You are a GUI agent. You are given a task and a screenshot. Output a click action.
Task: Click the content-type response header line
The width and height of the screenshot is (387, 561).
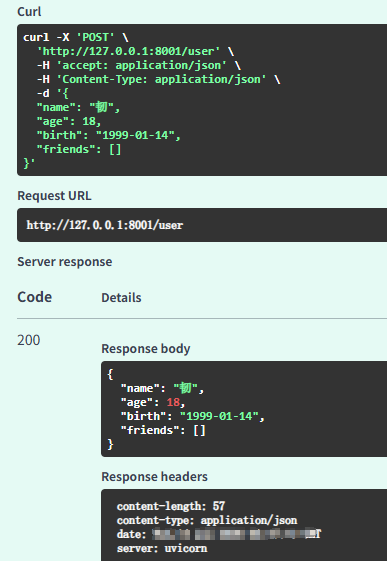207,520
